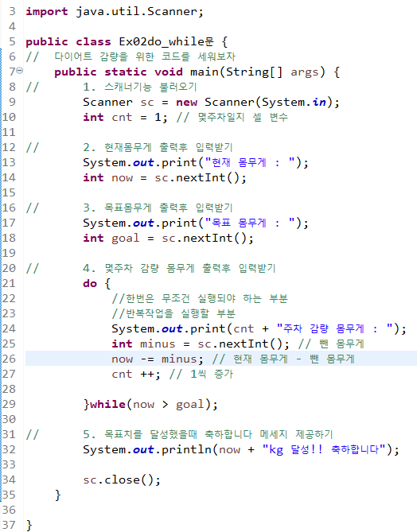Click "String[]" in the main method signature
417x532 pixels.
254,72
